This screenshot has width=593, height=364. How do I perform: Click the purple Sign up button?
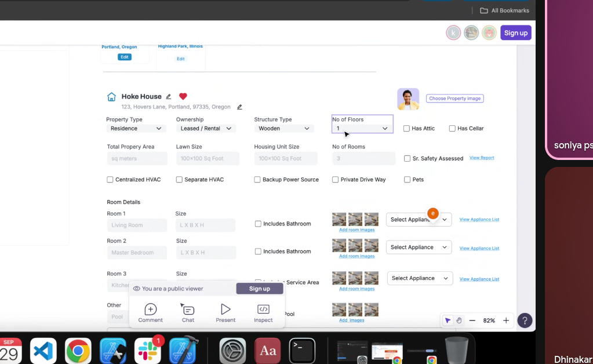point(515,33)
